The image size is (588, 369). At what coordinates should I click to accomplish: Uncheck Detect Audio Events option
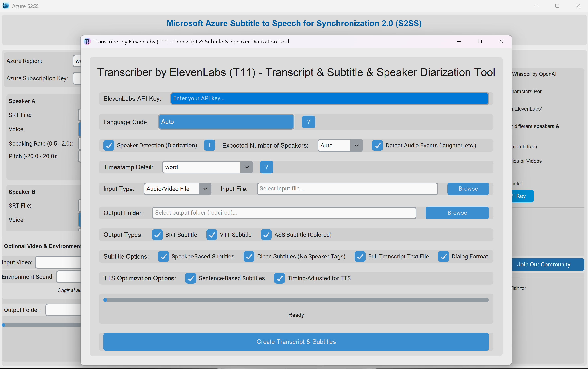pyautogui.click(x=377, y=145)
